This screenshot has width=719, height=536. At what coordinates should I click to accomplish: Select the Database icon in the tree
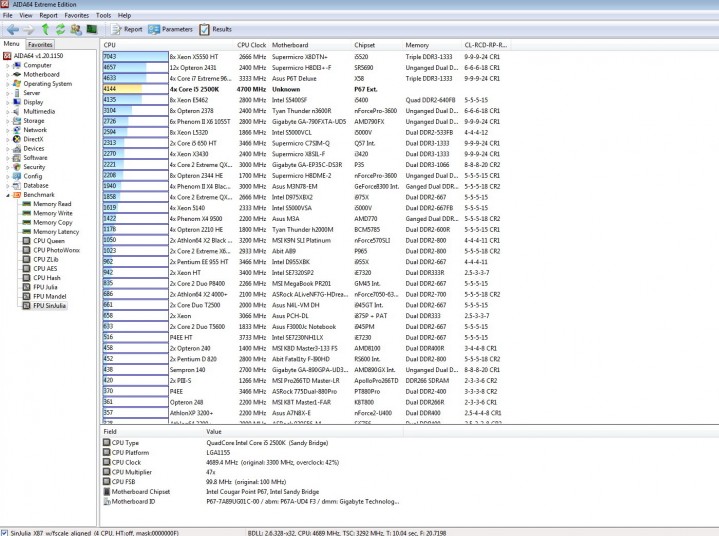[17, 186]
